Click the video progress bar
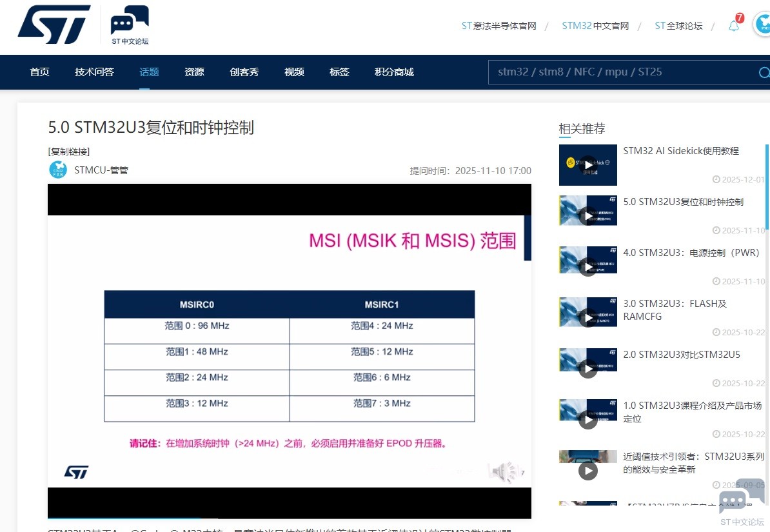Viewport: 770px width, 532px height. [x=290, y=518]
